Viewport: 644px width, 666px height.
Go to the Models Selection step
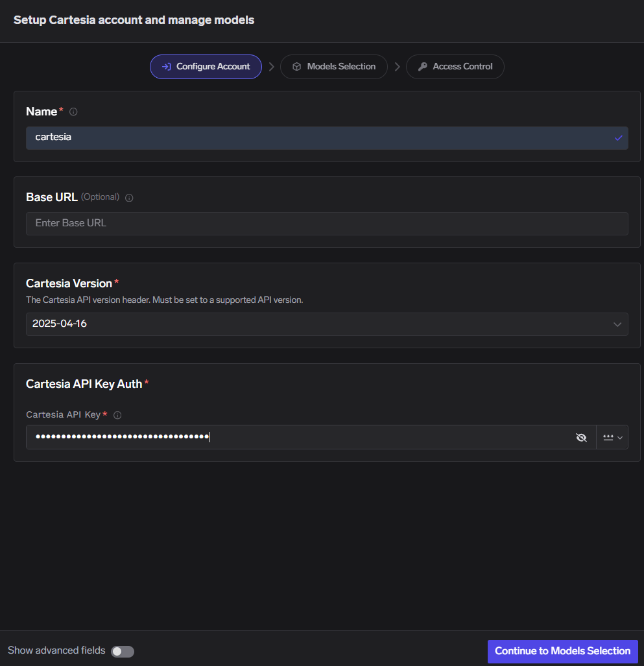[334, 67]
